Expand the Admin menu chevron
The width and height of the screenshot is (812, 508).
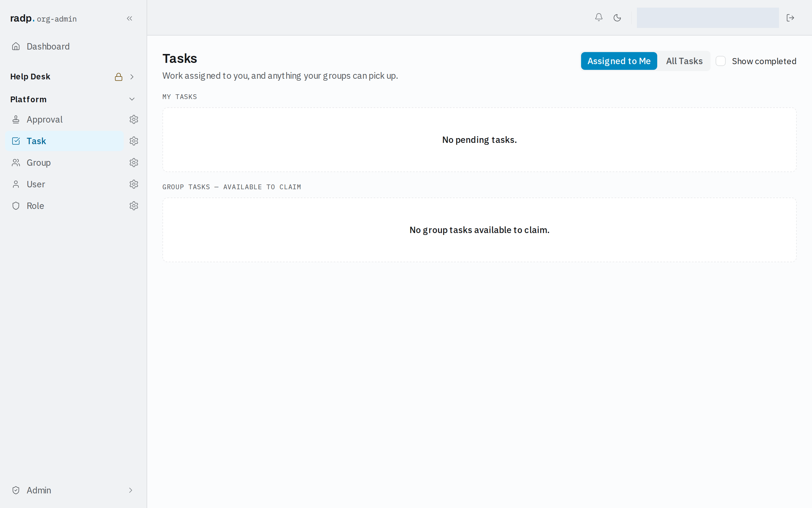point(131,490)
